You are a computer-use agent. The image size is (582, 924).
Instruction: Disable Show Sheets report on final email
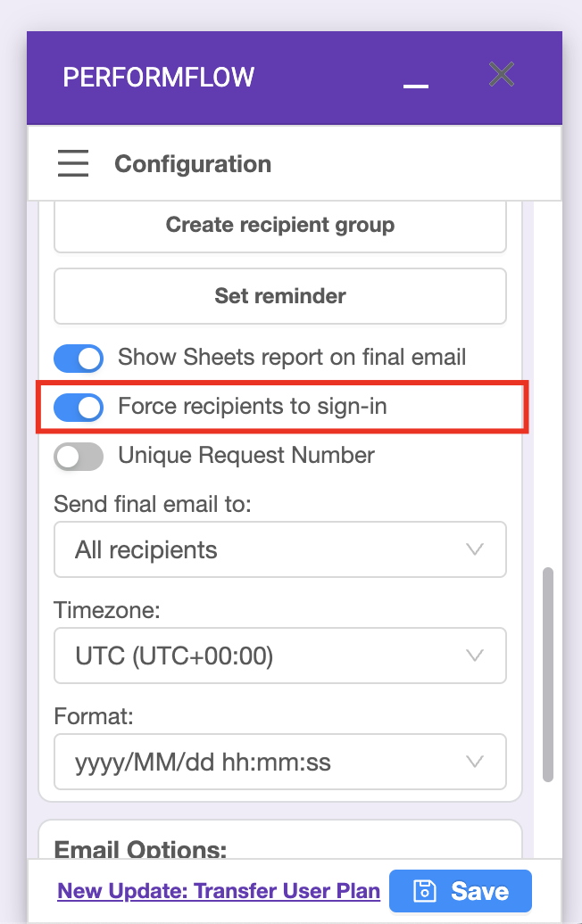pyautogui.click(x=79, y=358)
